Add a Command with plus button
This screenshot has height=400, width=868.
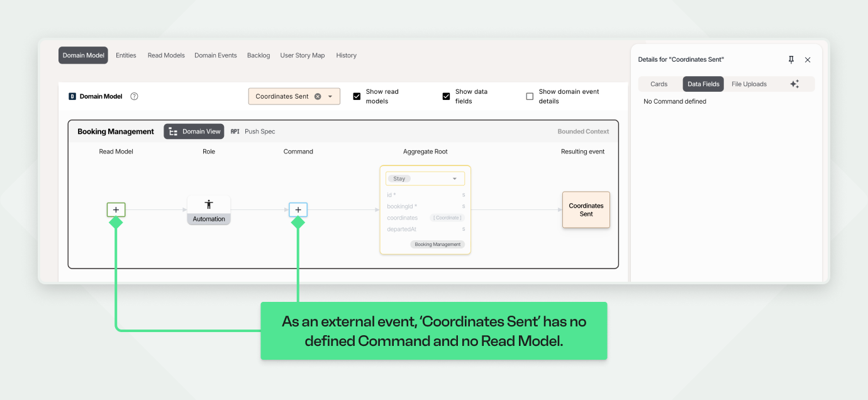298,209
